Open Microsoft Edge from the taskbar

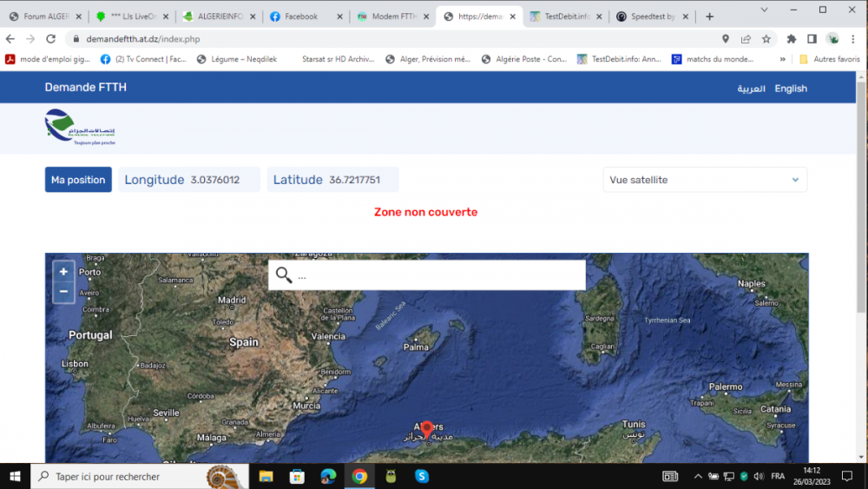(x=328, y=476)
